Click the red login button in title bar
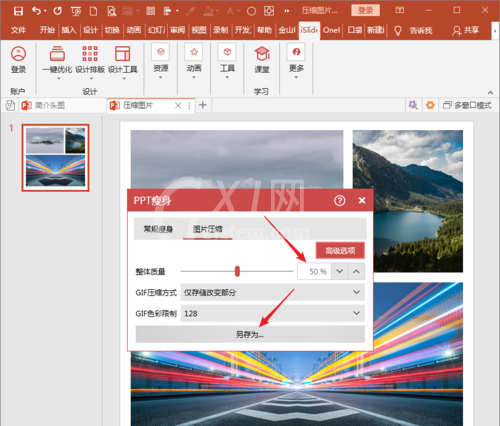This screenshot has width=500, height=426. click(x=365, y=10)
